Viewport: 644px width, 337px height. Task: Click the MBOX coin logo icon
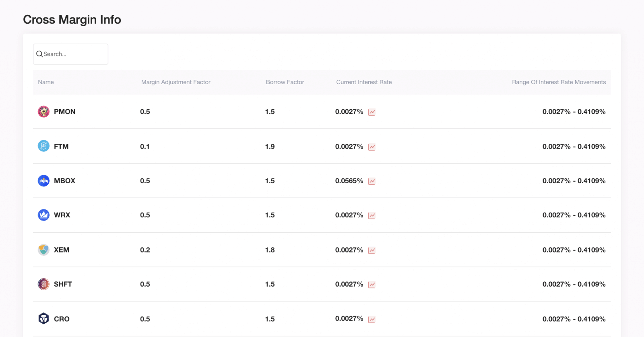point(43,181)
